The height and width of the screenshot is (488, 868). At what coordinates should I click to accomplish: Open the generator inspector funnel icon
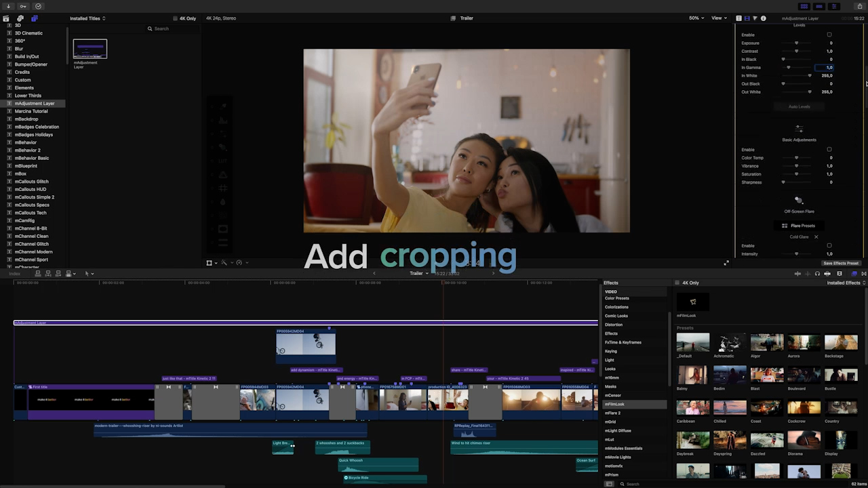755,18
